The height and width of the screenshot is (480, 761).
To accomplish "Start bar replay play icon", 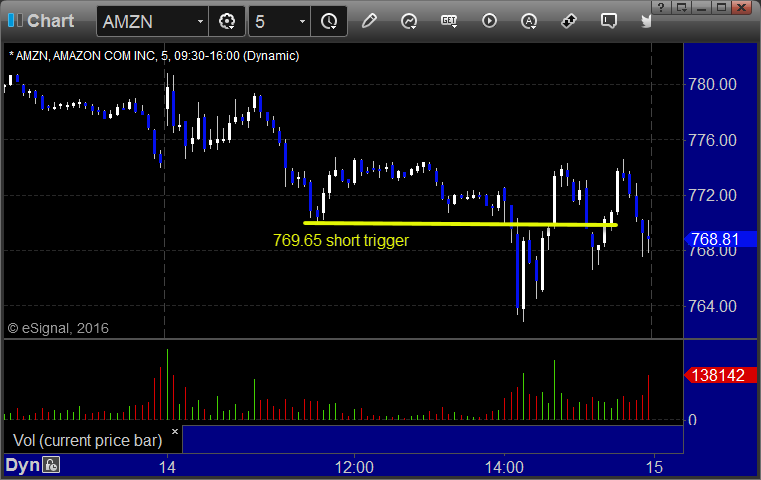I will pos(489,21).
